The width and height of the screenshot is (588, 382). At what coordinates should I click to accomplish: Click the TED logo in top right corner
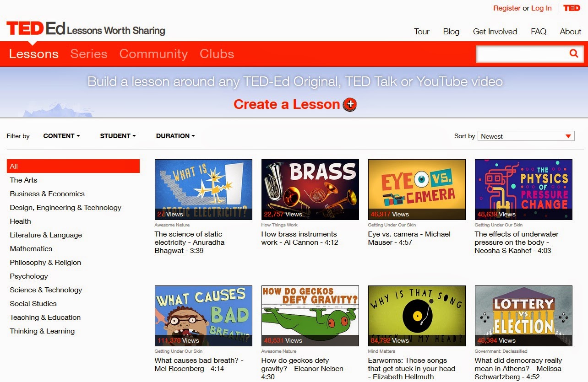pos(572,8)
